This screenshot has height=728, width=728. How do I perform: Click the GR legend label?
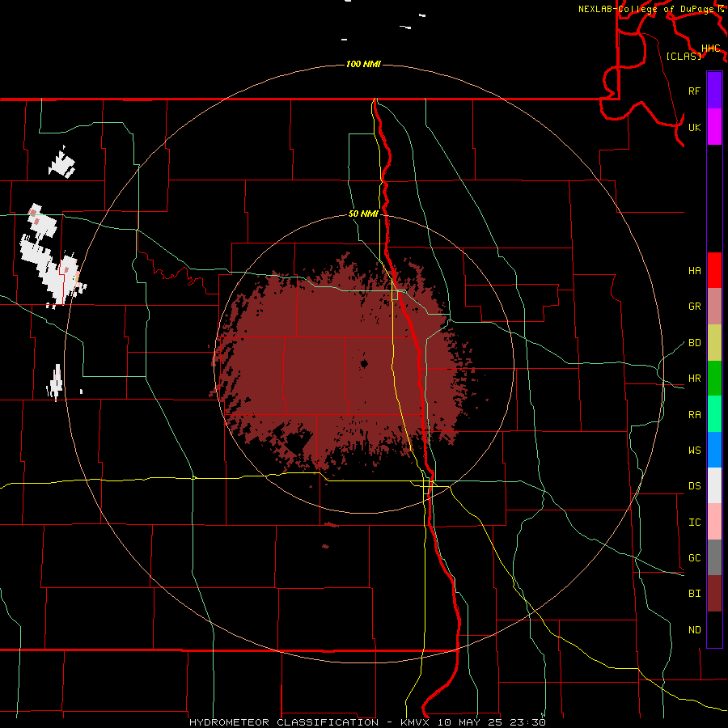point(694,307)
